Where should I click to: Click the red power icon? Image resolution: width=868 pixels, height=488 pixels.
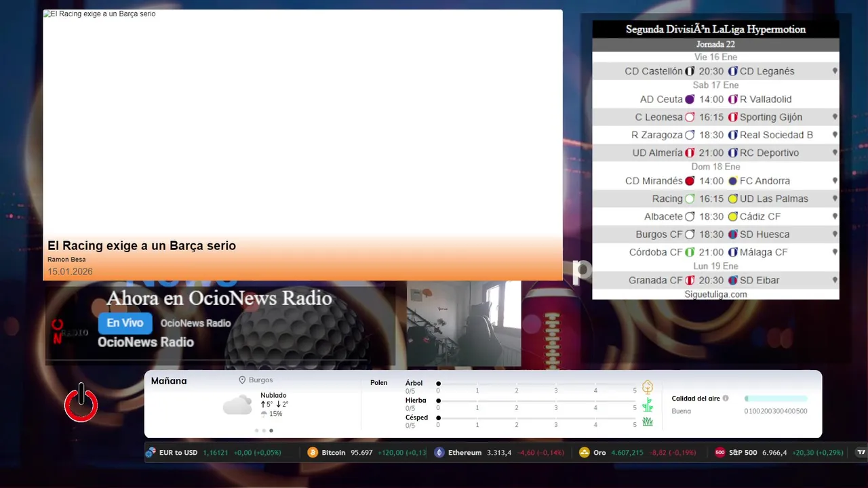pyautogui.click(x=81, y=403)
